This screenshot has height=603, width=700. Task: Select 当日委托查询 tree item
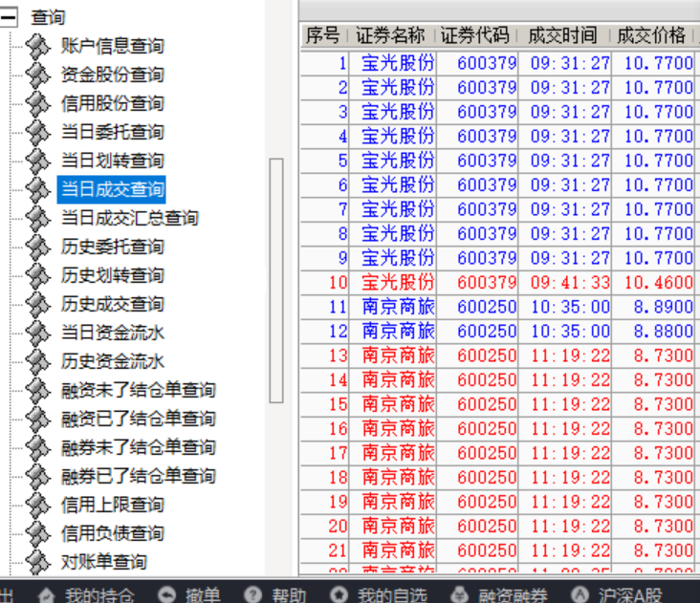pos(113,132)
